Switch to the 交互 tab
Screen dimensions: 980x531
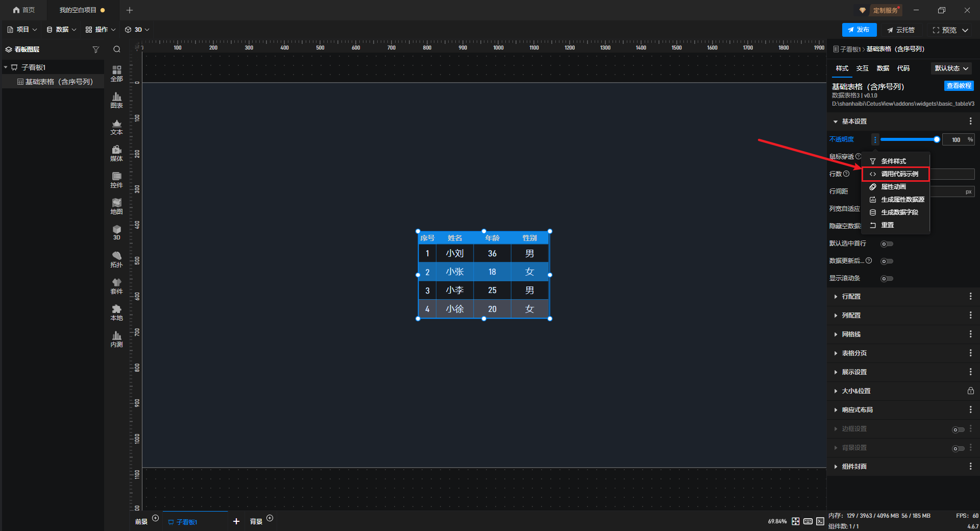pos(862,68)
